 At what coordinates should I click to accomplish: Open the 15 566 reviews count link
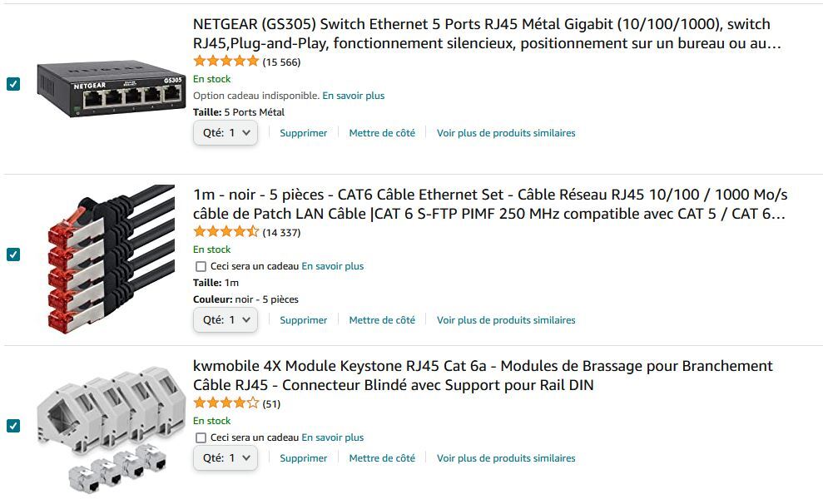coord(281,62)
